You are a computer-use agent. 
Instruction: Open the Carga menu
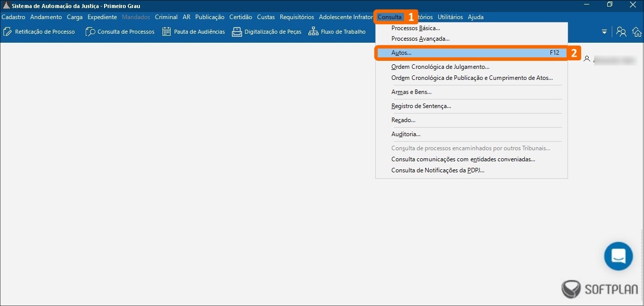tap(74, 17)
